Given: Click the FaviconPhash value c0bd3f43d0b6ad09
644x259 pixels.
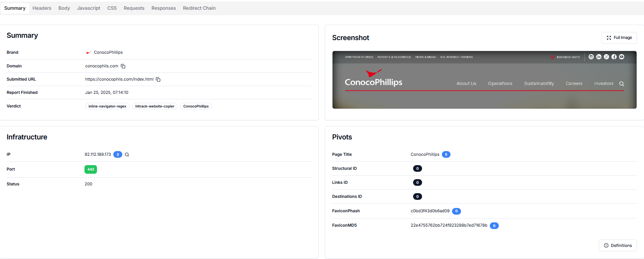Looking at the screenshot, I should (x=430, y=211).
